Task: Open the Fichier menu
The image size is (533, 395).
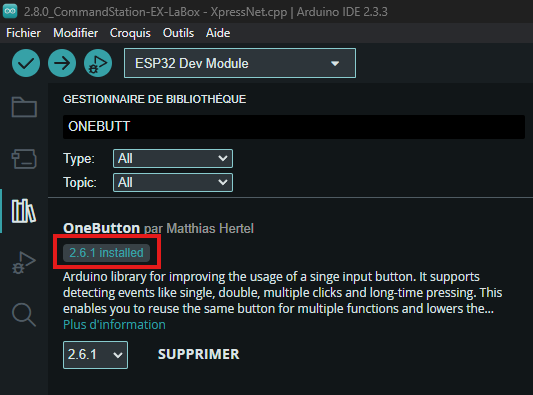Action: tap(23, 33)
